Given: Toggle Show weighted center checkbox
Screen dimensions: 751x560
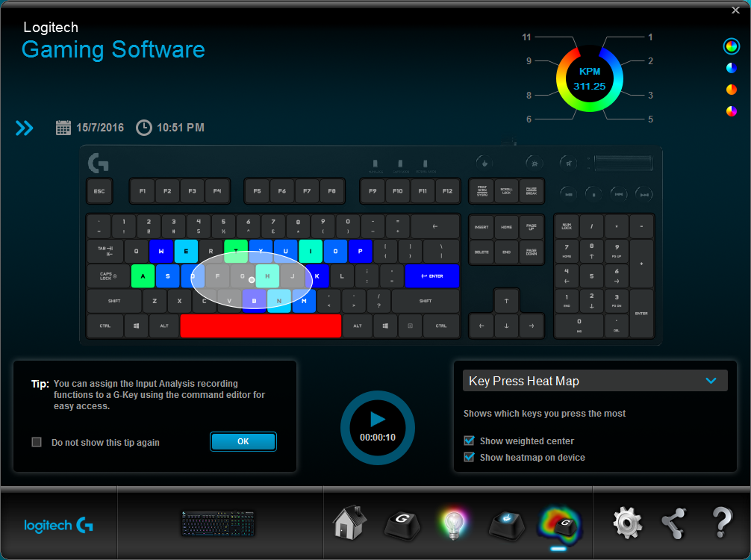Looking at the screenshot, I should coord(470,441).
